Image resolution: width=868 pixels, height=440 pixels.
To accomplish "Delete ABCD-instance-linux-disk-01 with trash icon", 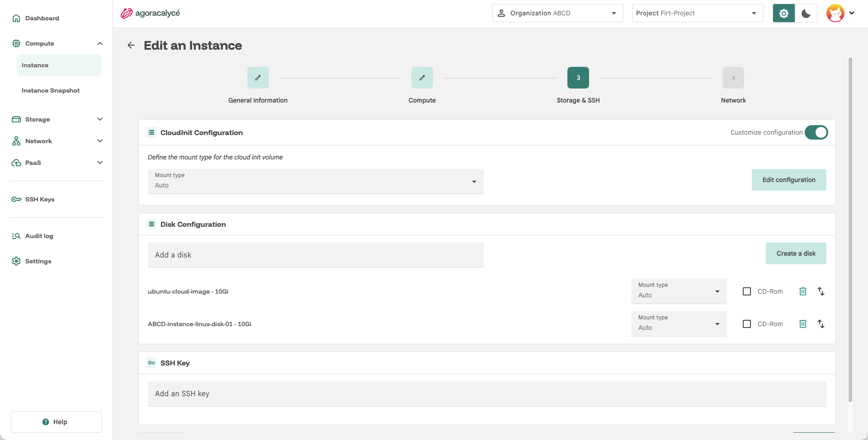I will [803, 324].
